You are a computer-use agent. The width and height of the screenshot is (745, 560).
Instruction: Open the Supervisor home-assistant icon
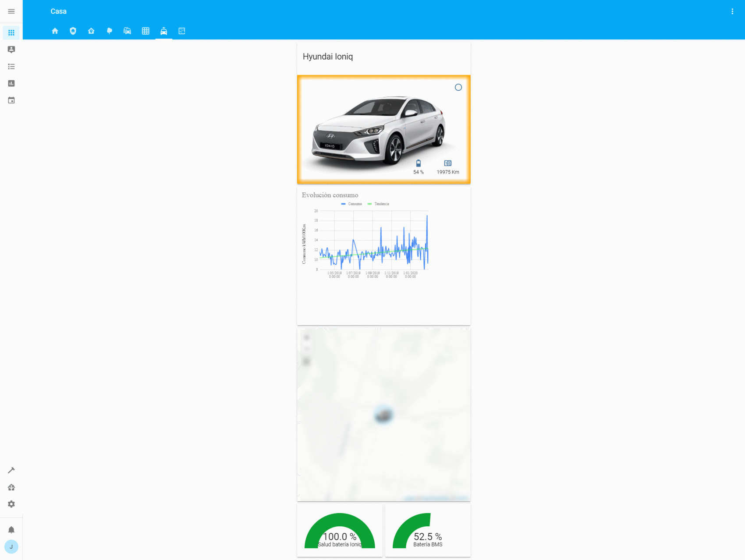pos(11,487)
